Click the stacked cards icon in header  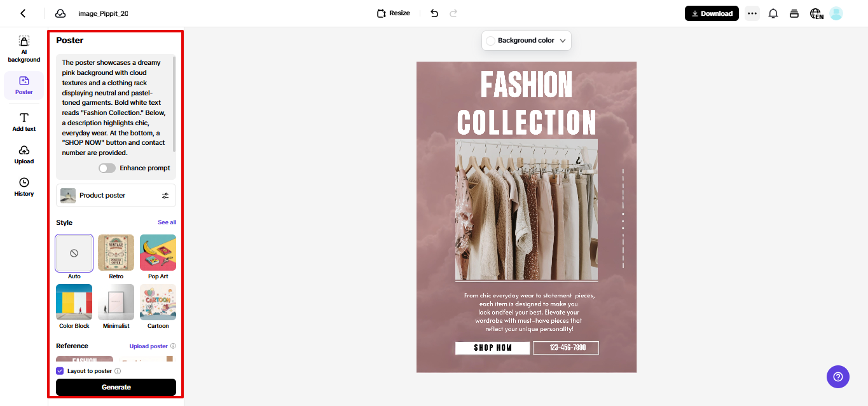click(x=794, y=13)
